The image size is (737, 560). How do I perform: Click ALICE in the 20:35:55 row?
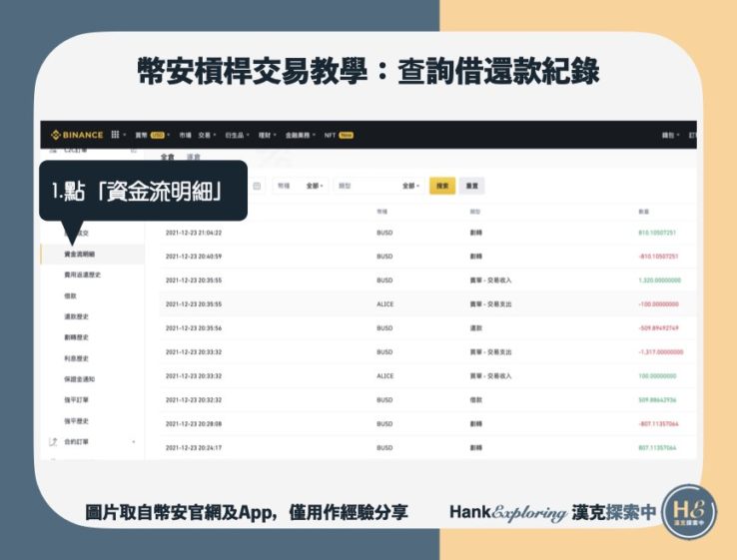click(384, 304)
